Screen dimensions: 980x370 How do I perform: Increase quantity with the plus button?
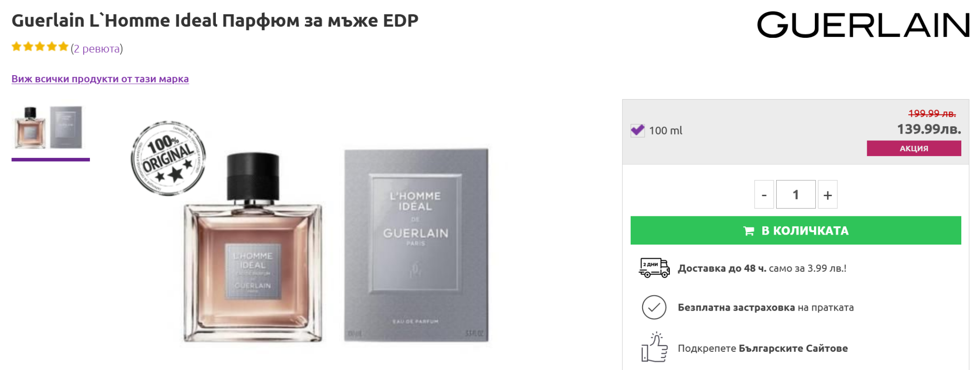[x=827, y=195]
